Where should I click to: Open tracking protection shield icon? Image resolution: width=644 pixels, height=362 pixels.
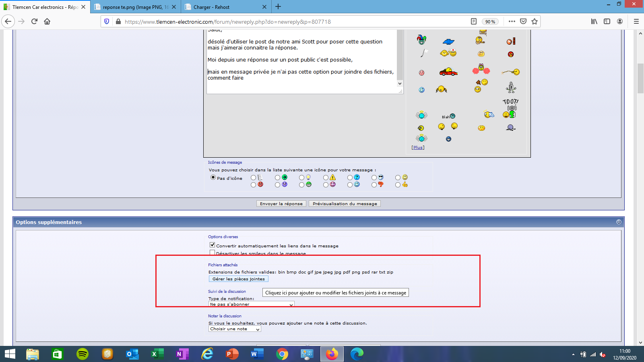pos(107,21)
